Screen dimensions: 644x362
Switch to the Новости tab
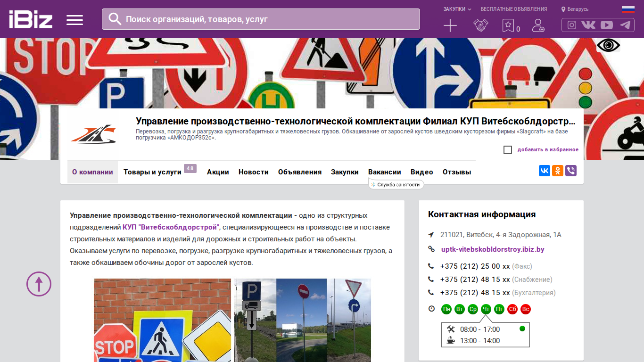point(254,172)
